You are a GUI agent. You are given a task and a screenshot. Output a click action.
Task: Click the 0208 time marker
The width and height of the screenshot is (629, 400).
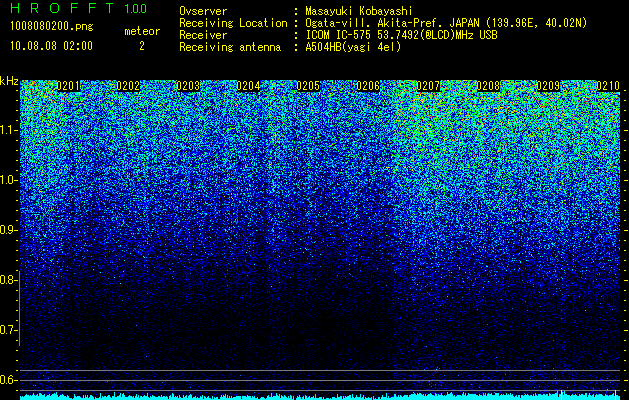488,86
